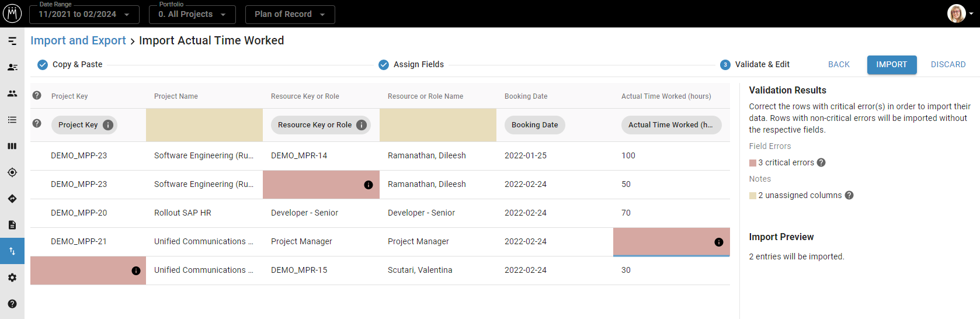Expand the Portfolio All Projects dropdown
The width and height of the screenshot is (980, 319).
[192, 14]
